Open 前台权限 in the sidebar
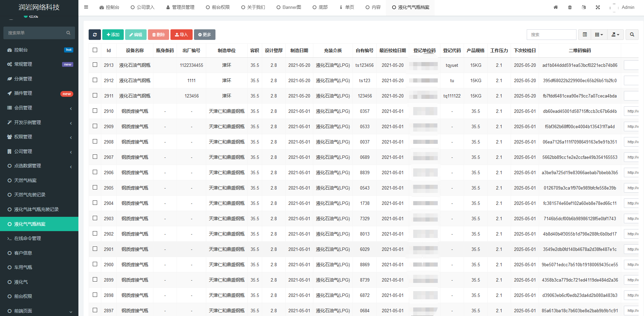Image resolution: width=644 pixels, height=316 pixels. [39, 296]
